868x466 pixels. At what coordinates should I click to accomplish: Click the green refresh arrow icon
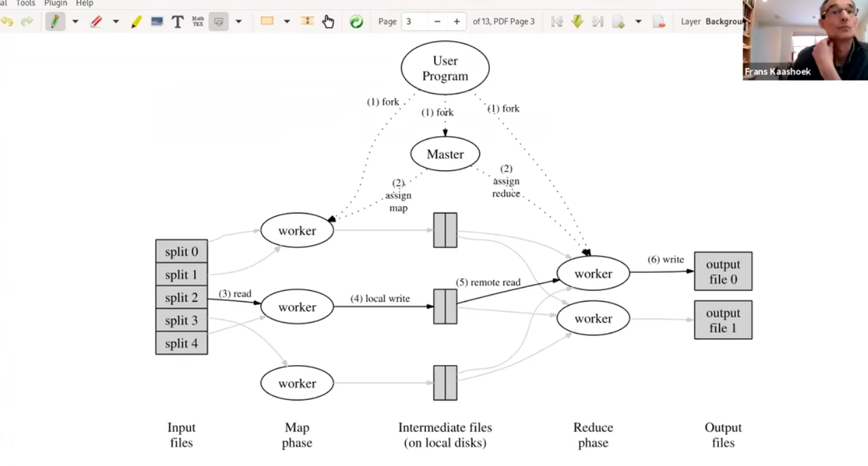pyautogui.click(x=356, y=22)
